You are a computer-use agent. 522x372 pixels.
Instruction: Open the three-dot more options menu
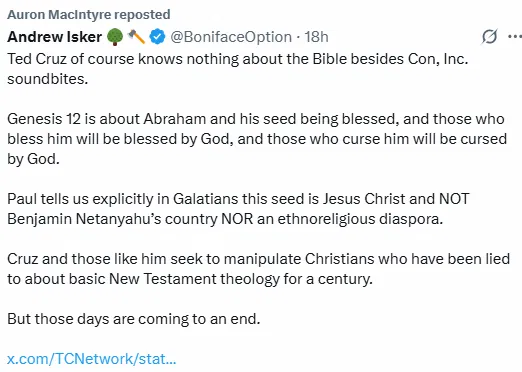tap(514, 36)
